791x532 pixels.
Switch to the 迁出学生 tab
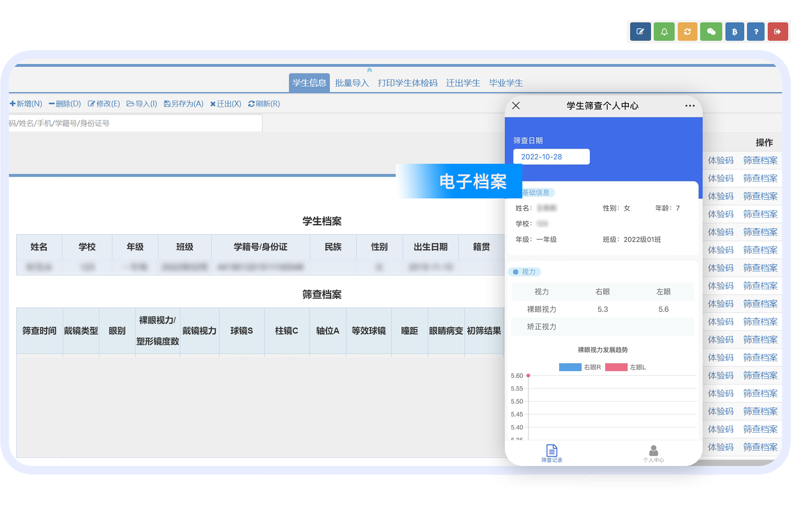click(463, 83)
